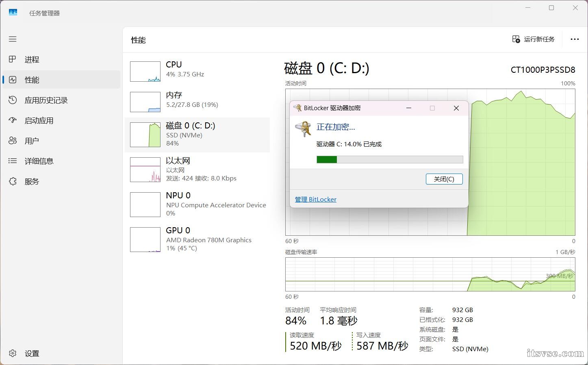Screen dimensions: 588x365
Task: Click CPU label in performance list
Action: 174,65
